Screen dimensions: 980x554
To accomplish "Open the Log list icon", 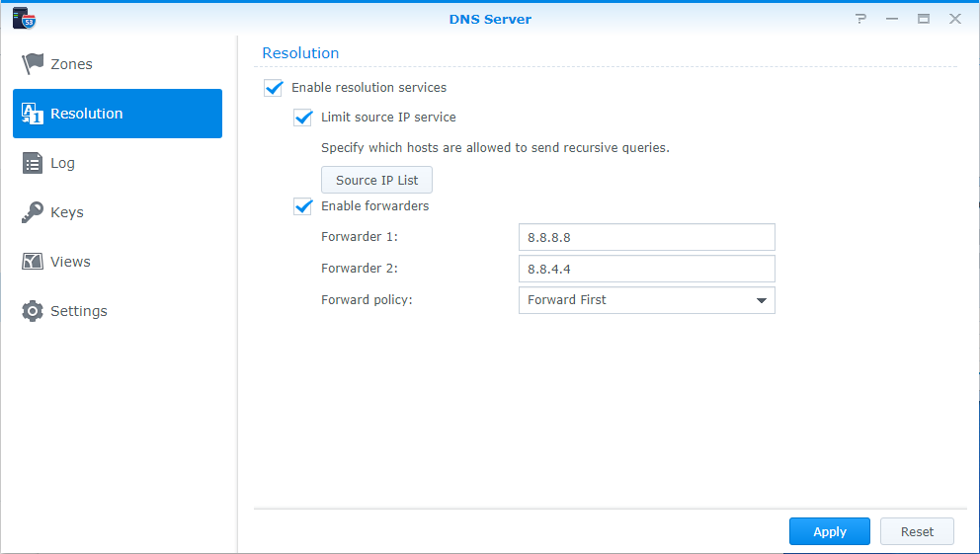I will (33, 162).
